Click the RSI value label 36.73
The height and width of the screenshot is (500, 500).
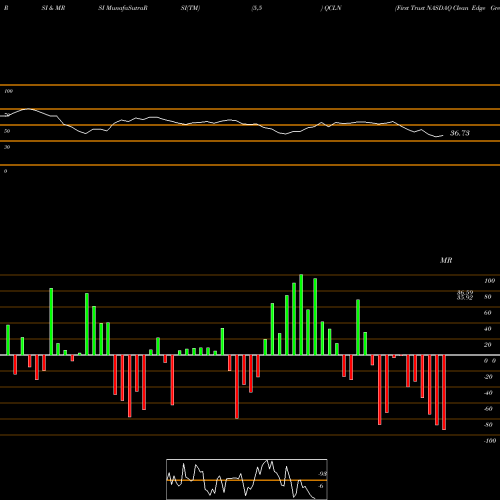pyautogui.click(x=460, y=133)
